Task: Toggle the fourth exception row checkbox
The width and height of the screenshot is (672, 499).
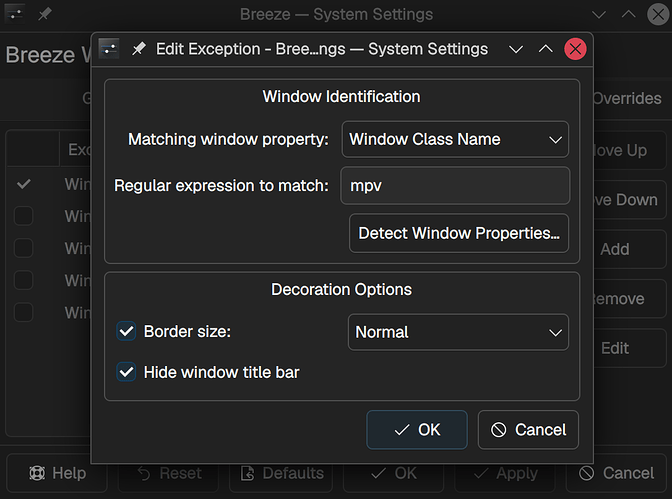Action: [x=24, y=280]
